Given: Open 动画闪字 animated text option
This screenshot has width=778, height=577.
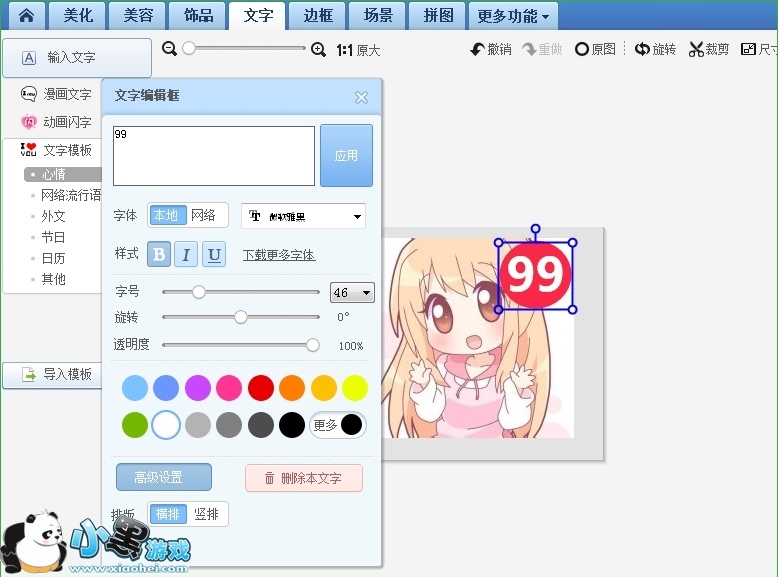Looking at the screenshot, I should (x=56, y=122).
